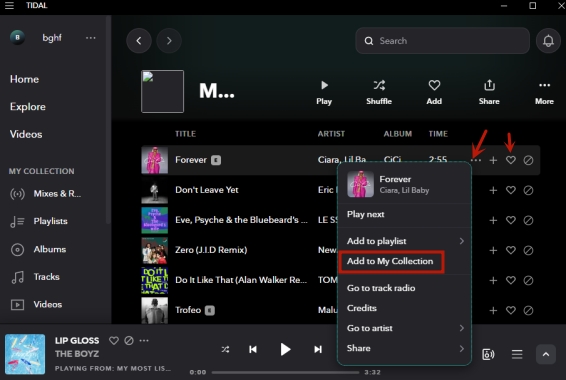This screenshot has height=380, width=566.
Task: Go forward with the right arrow button
Action: 169,41
